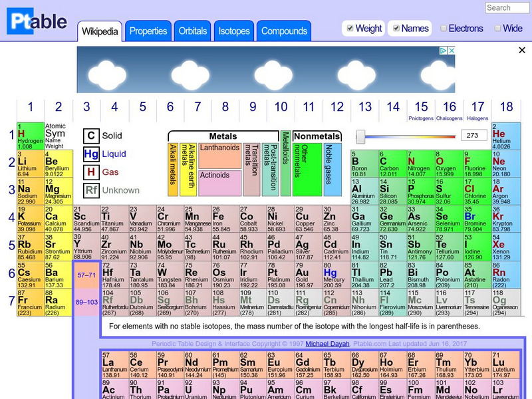
Task: Click the Search input field
Action: coord(507,8)
